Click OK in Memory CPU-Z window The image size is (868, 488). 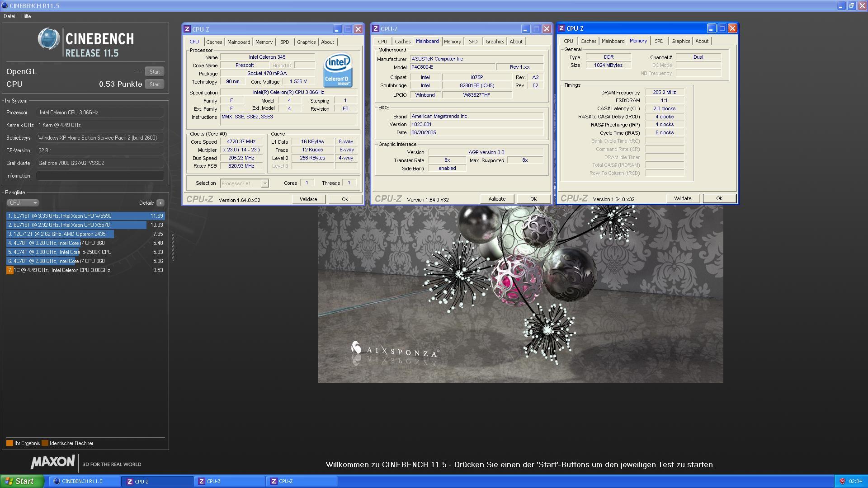tap(719, 198)
